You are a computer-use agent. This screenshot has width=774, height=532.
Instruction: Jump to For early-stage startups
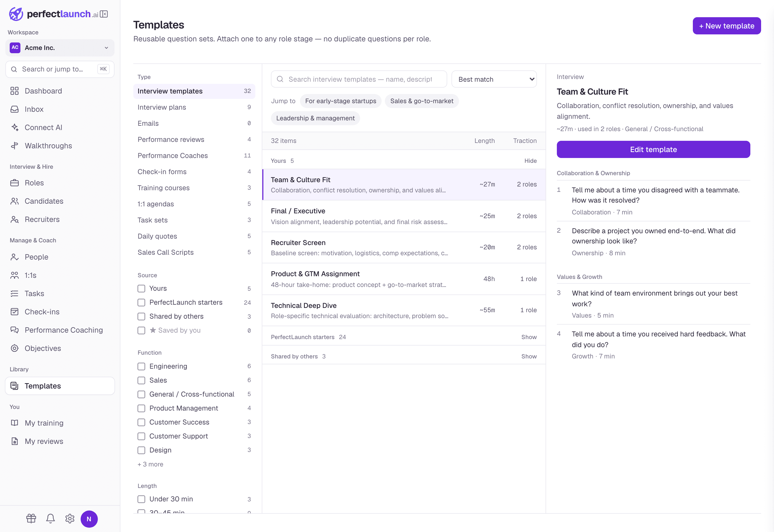(341, 101)
